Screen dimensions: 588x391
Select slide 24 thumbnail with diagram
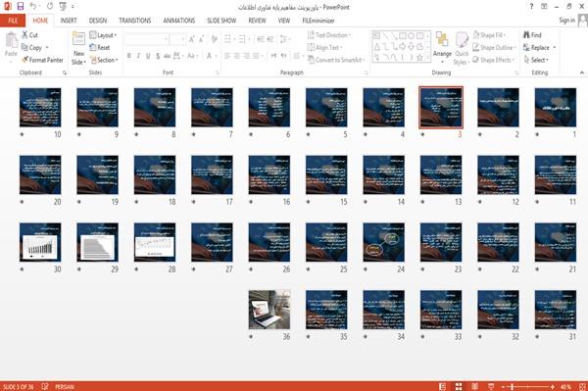tap(383, 242)
